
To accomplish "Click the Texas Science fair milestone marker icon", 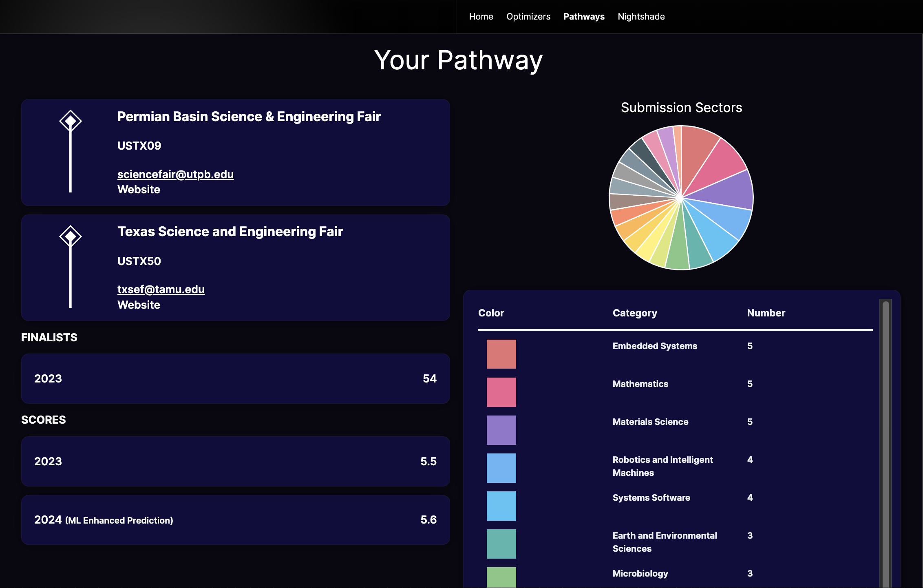I will coord(71,236).
